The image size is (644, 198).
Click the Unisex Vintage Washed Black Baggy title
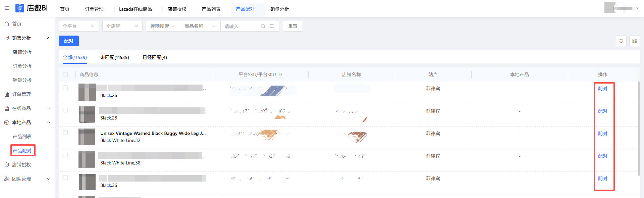click(153, 133)
